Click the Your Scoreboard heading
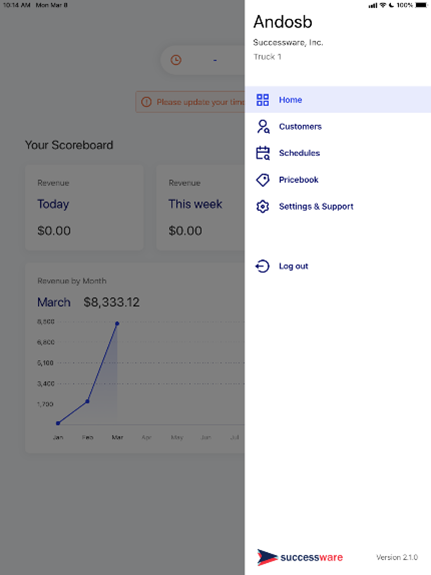This screenshot has width=431, height=575. pos(69,145)
